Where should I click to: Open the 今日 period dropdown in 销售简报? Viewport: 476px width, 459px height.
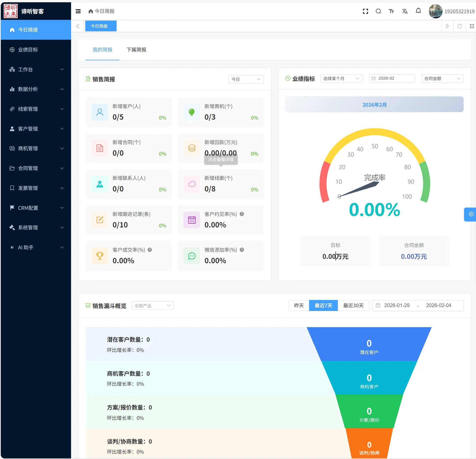pyautogui.click(x=246, y=79)
